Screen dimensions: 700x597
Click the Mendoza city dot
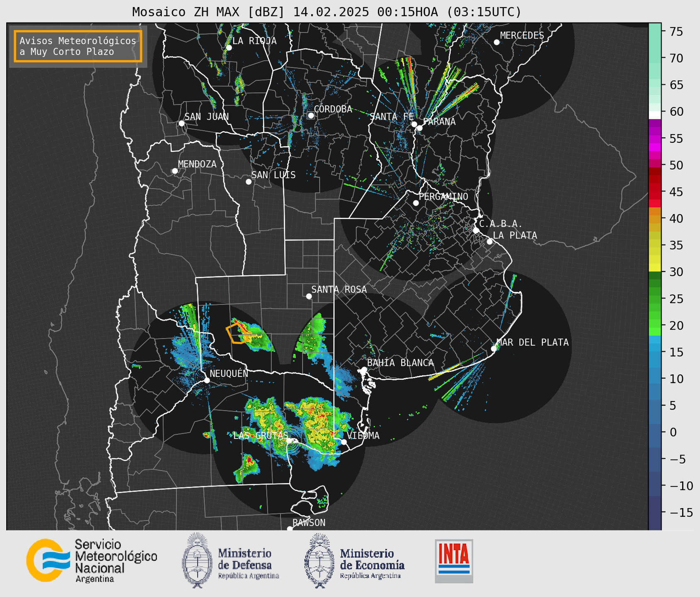[175, 171]
